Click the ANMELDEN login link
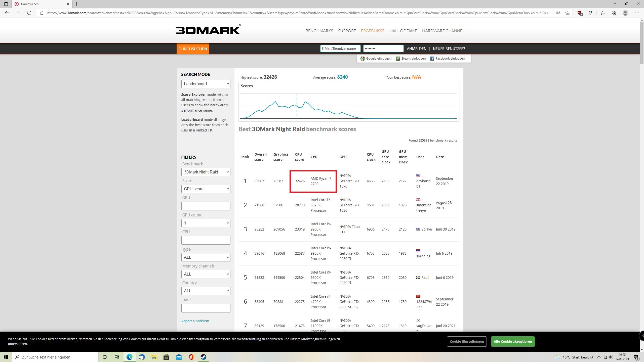 pos(417,49)
